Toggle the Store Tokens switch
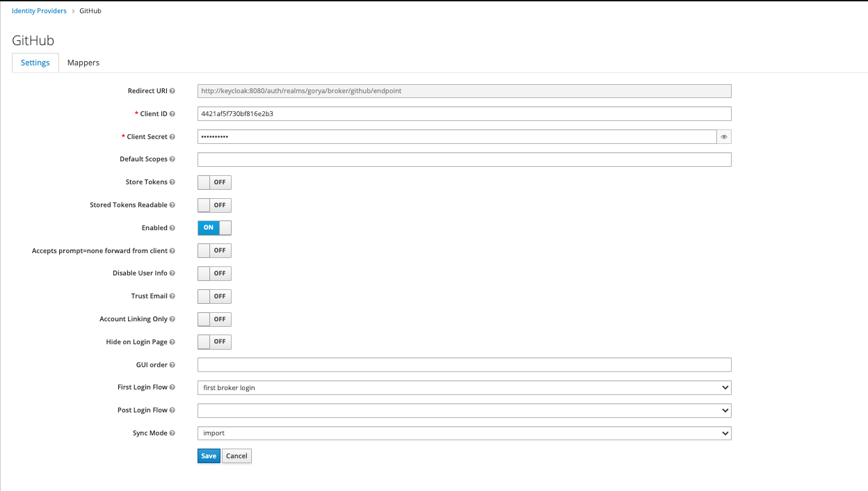Viewport: 868px width, 491px height. tap(214, 182)
